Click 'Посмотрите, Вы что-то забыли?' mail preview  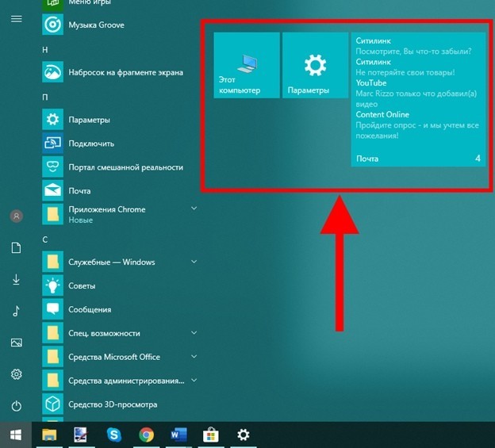click(x=413, y=51)
